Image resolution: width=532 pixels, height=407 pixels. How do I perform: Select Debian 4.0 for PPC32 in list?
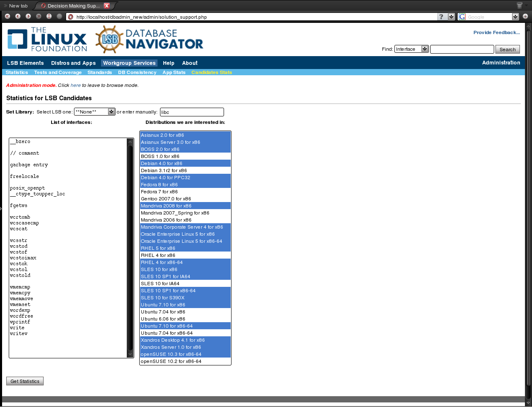185,178
